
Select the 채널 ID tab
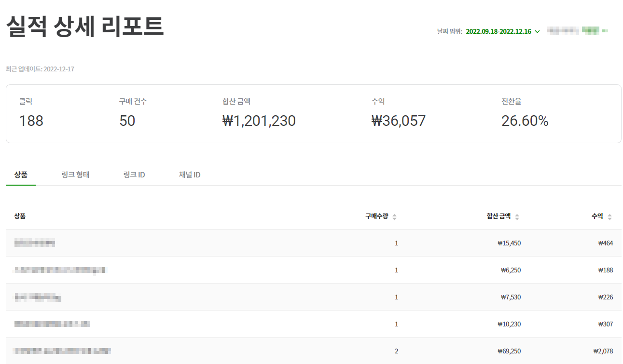(x=189, y=175)
